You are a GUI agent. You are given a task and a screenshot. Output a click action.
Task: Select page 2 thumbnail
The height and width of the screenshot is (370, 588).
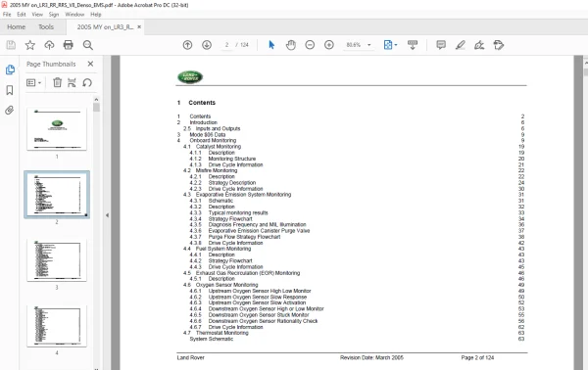click(x=57, y=195)
